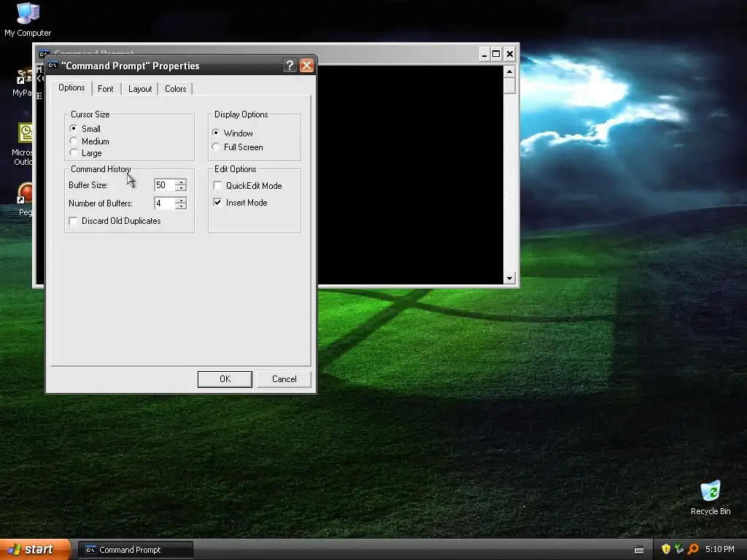Click the Command Prompt window cmd icon

[44, 54]
